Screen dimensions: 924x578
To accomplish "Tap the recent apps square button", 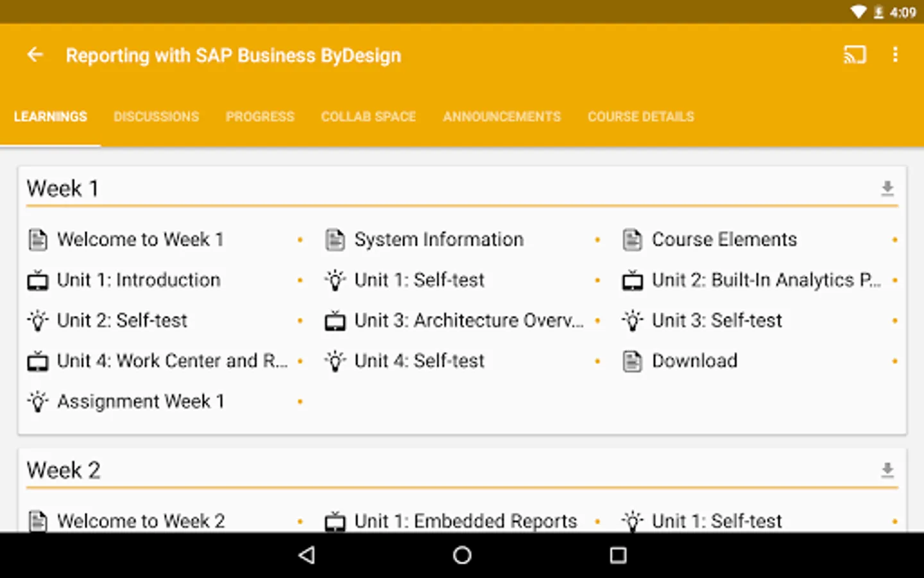I will [x=618, y=555].
